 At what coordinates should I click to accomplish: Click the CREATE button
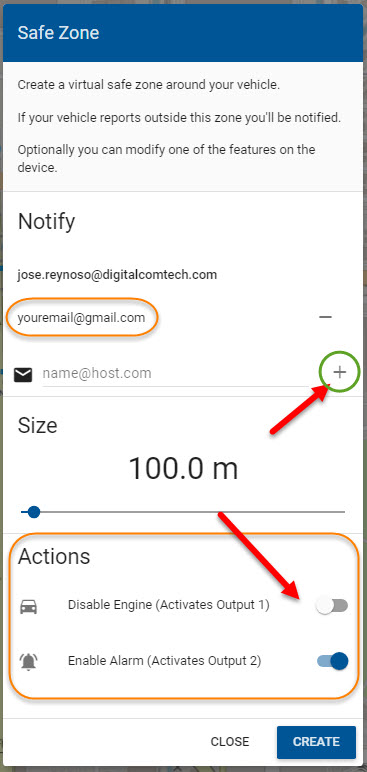coord(316,741)
